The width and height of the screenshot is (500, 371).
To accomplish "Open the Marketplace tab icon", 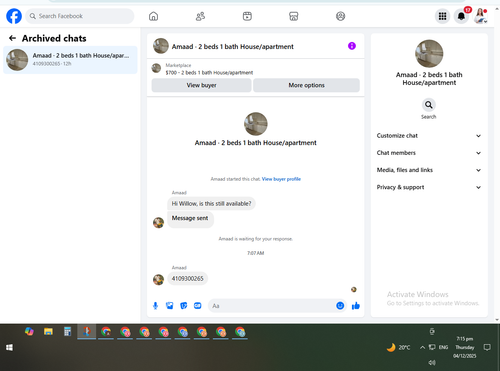I will click(x=293, y=16).
